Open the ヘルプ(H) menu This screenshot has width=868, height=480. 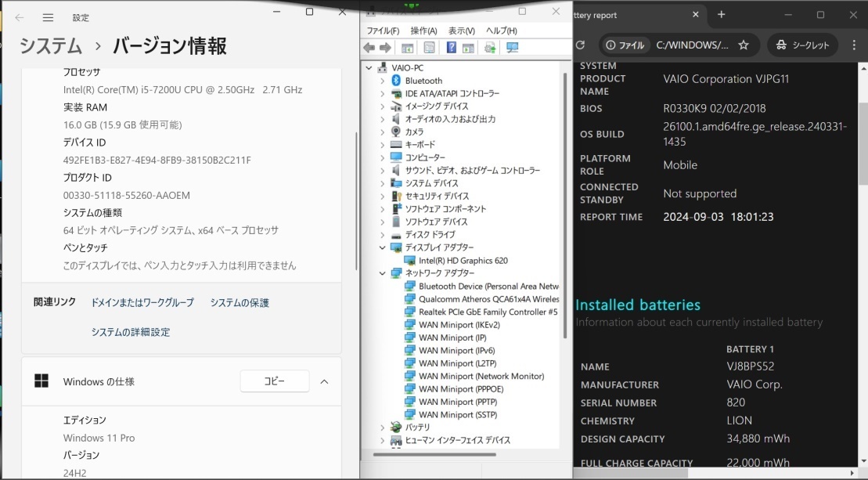coord(502,31)
